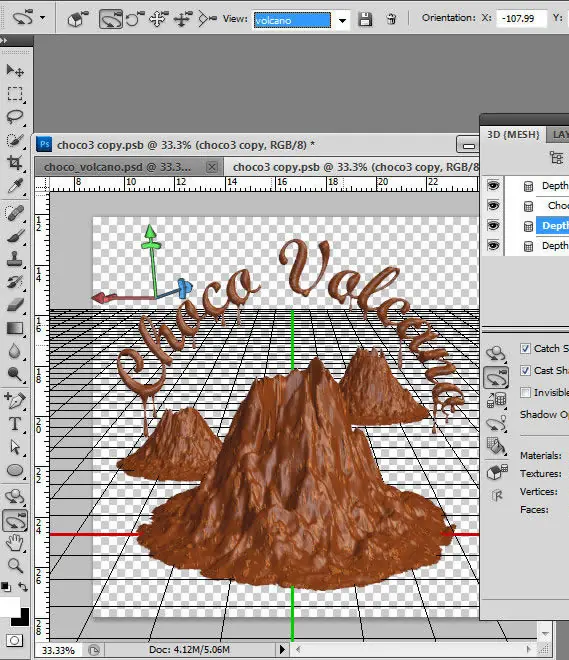Enable the Invisible checkbox
The height and width of the screenshot is (660, 569).
(525, 393)
